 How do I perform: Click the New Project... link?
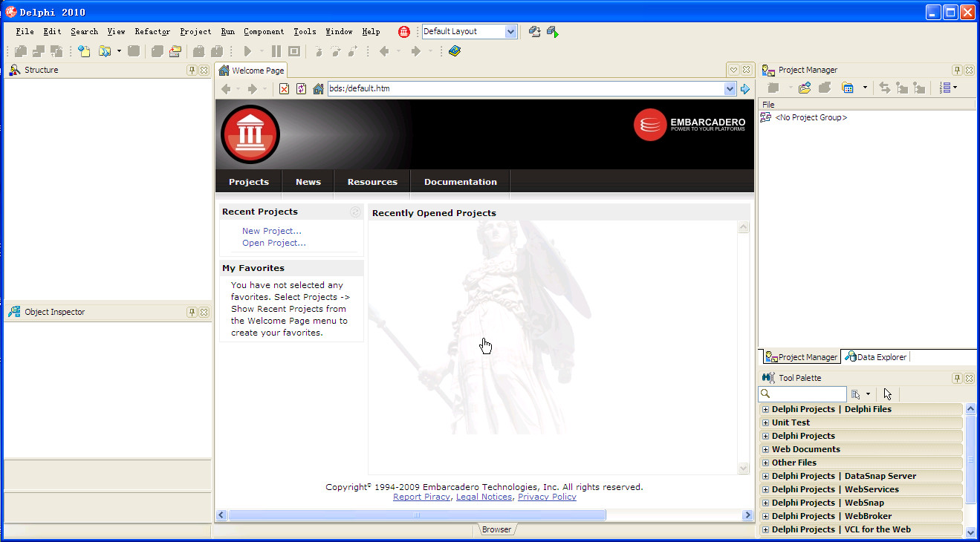[271, 231]
